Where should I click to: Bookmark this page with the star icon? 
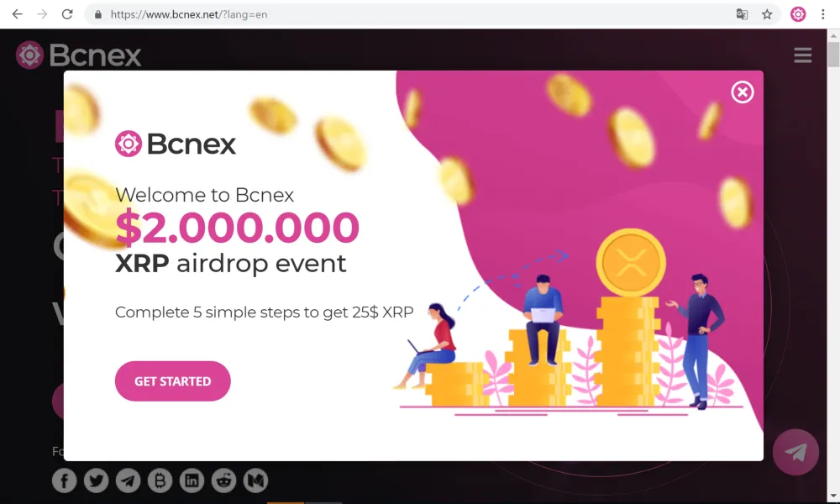click(x=767, y=14)
